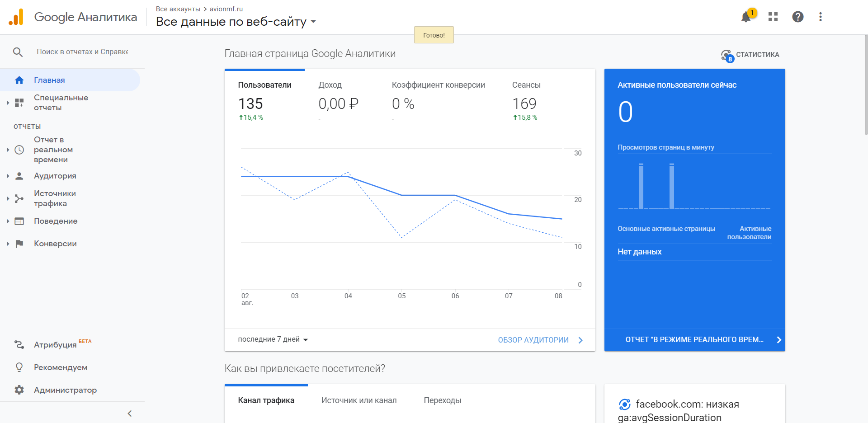Click Все аккаунты breadcrumb
868x423 pixels.
click(178, 9)
